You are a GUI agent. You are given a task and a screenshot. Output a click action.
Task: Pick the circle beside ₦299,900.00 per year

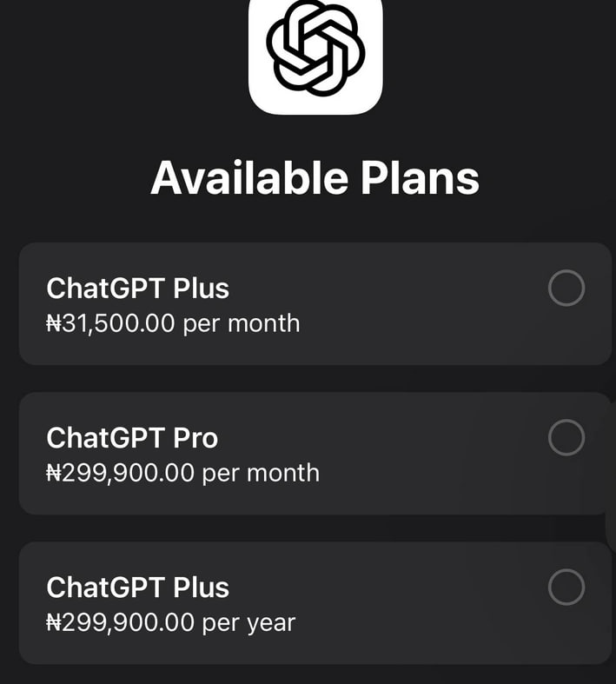coord(566,588)
